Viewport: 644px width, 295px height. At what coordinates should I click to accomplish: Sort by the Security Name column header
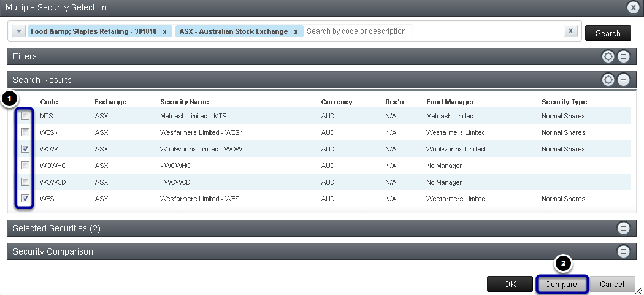click(185, 102)
